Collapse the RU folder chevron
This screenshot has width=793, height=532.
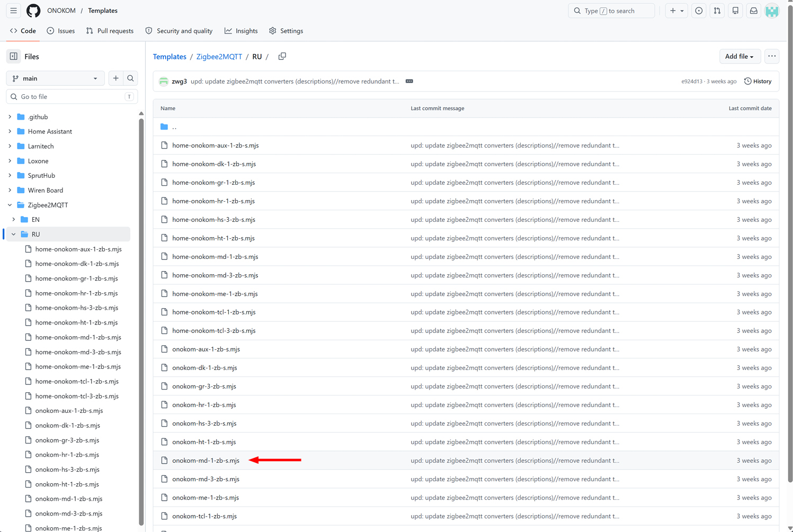[14, 234]
